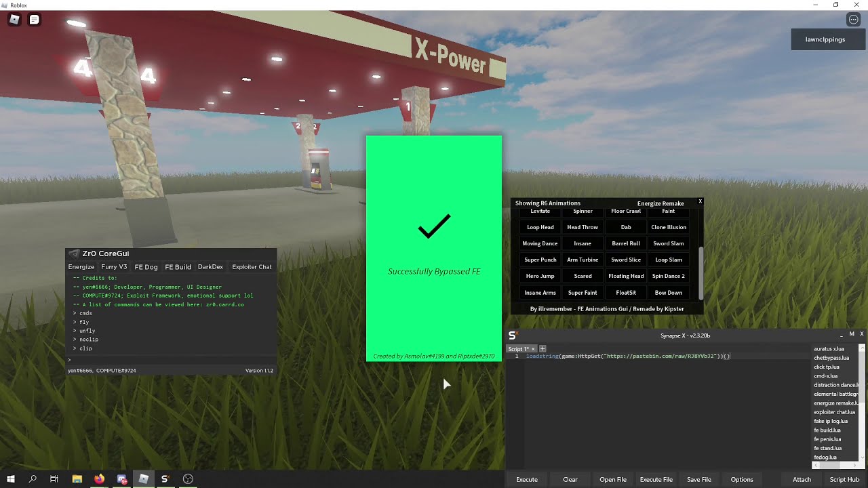Play the Insane animation
Screen dimensions: 868x488
tap(583, 243)
